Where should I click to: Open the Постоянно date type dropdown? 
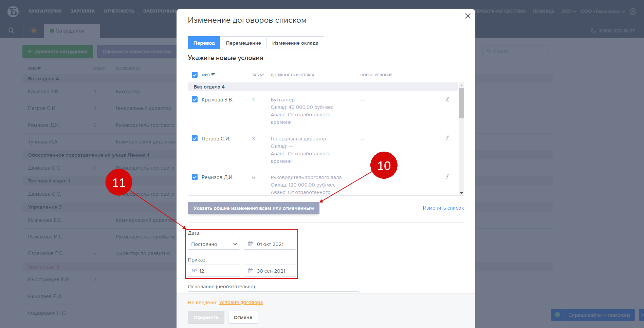[x=214, y=244]
